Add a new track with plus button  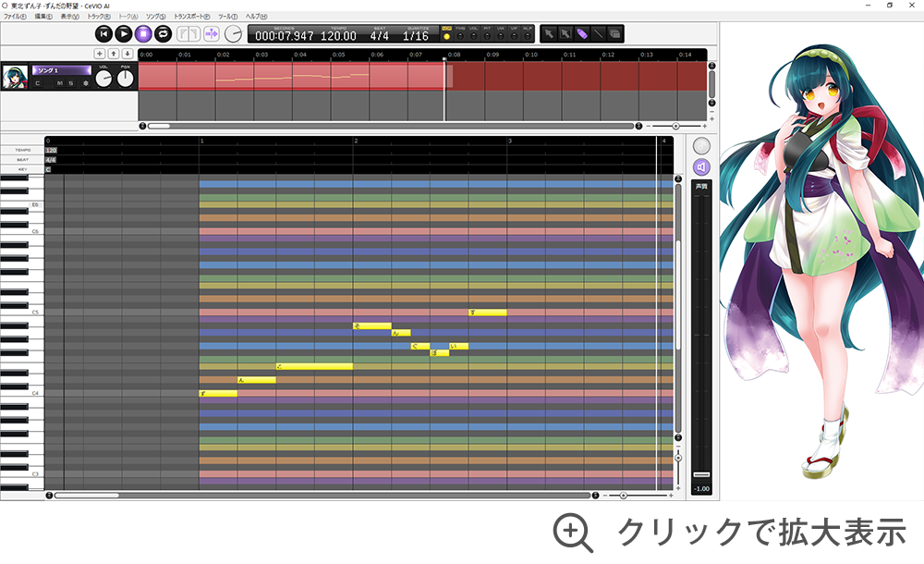pos(100,54)
